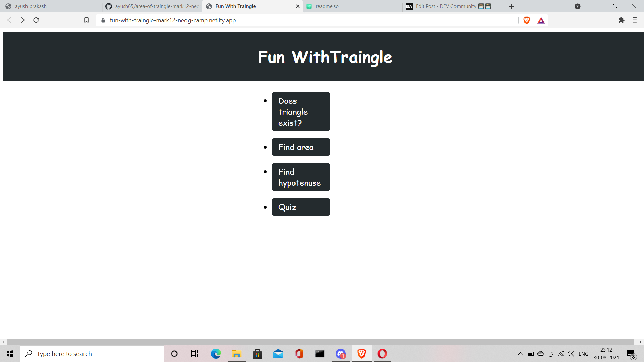Viewport: 644px width, 362px height.
Task: Open File Explorer from the taskbar
Action: tap(236, 354)
